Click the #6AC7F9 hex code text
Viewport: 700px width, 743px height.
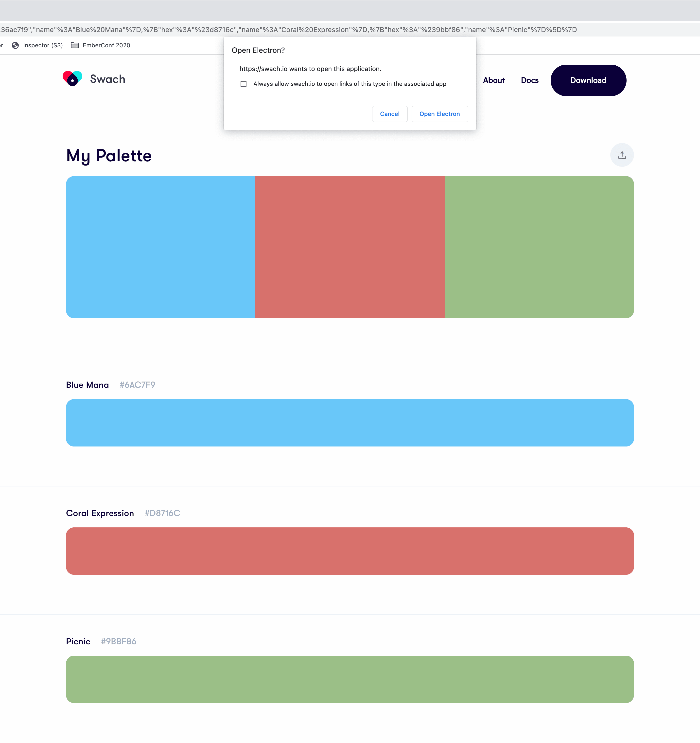137,385
